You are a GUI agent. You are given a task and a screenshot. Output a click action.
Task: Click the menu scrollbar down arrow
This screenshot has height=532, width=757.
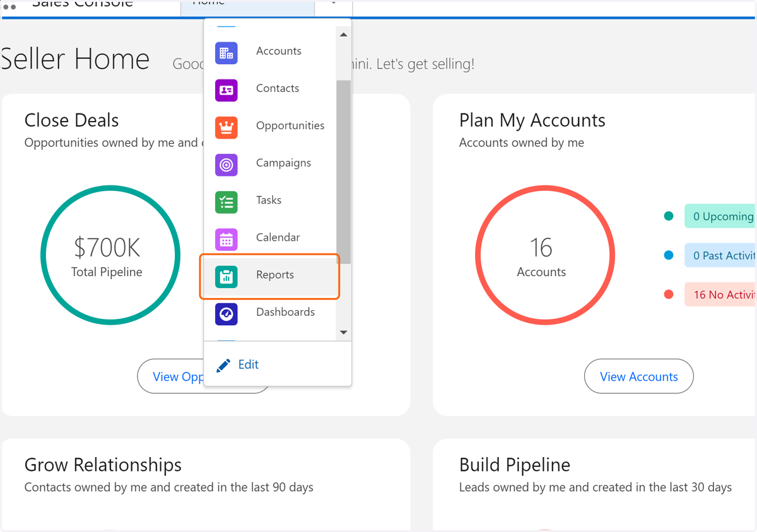point(343,332)
